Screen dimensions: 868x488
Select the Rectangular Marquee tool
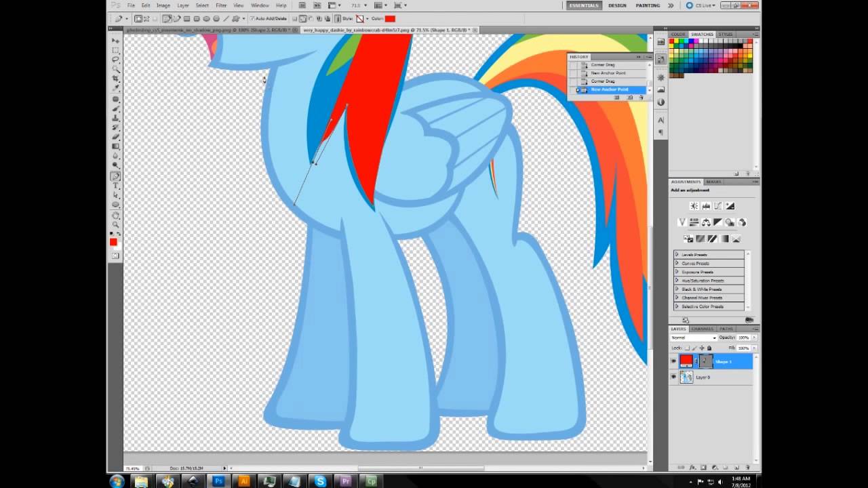[116, 50]
